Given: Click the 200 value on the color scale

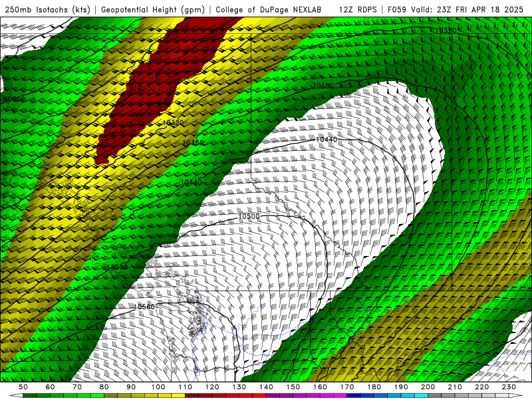Looking at the screenshot, I should click(428, 387).
